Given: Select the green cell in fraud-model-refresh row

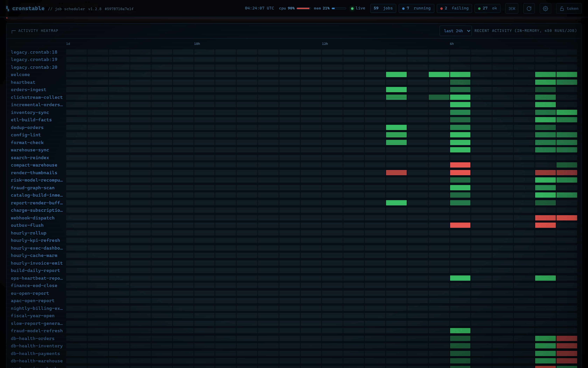Looking at the screenshot, I should [460, 330].
